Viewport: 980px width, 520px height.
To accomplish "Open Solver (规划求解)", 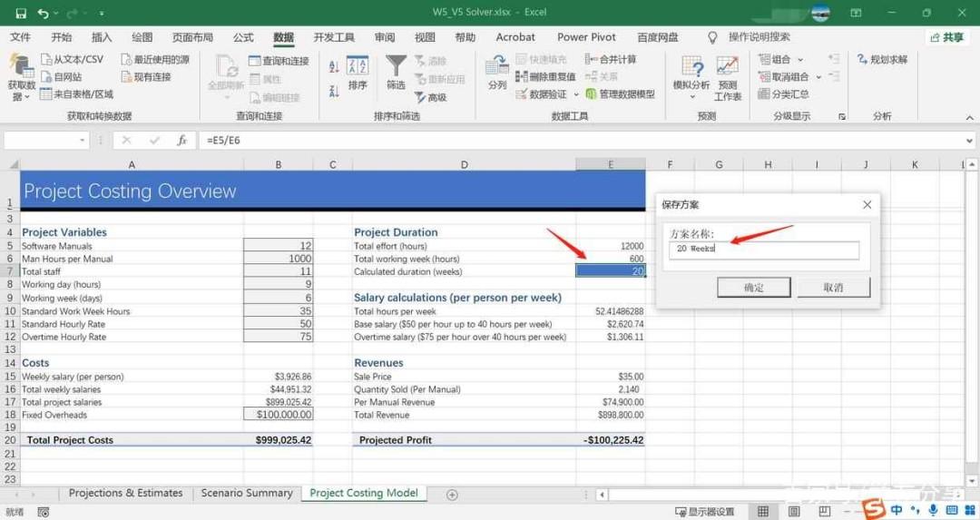I will [x=882, y=59].
